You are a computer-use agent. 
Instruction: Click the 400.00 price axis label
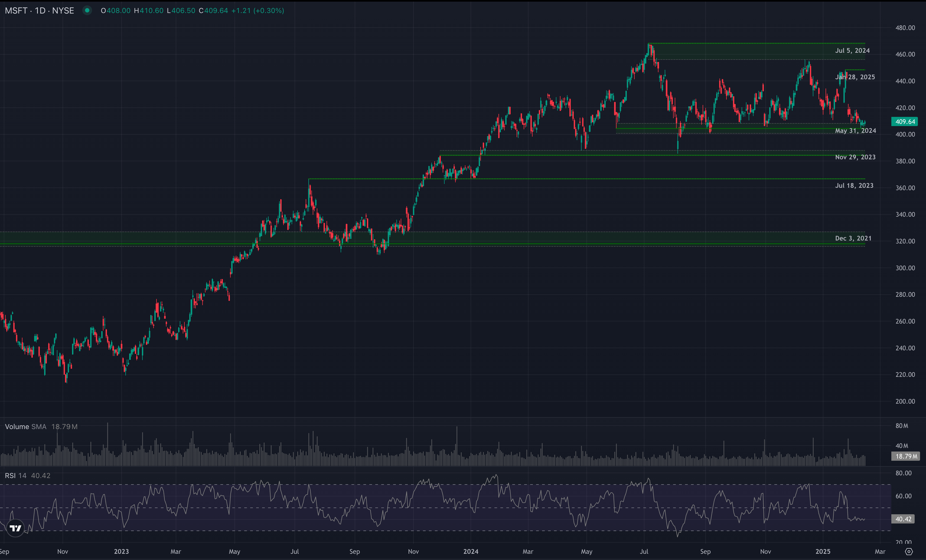pyautogui.click(x=905, y=134)
